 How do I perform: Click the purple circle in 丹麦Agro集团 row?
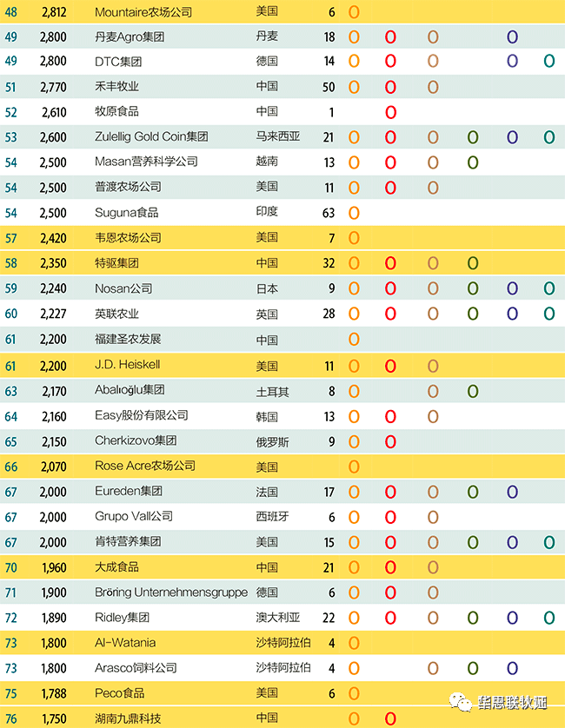click(512, 37)
